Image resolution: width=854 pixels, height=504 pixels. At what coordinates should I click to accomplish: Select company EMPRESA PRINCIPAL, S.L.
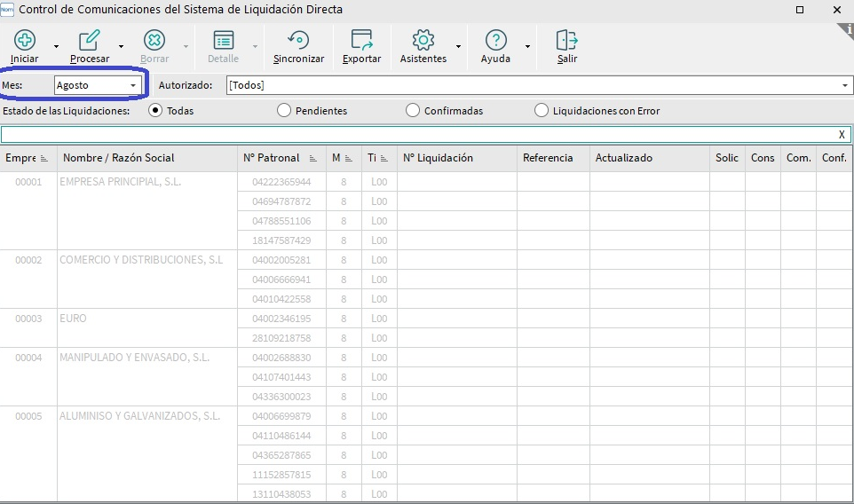coord(121,182)
